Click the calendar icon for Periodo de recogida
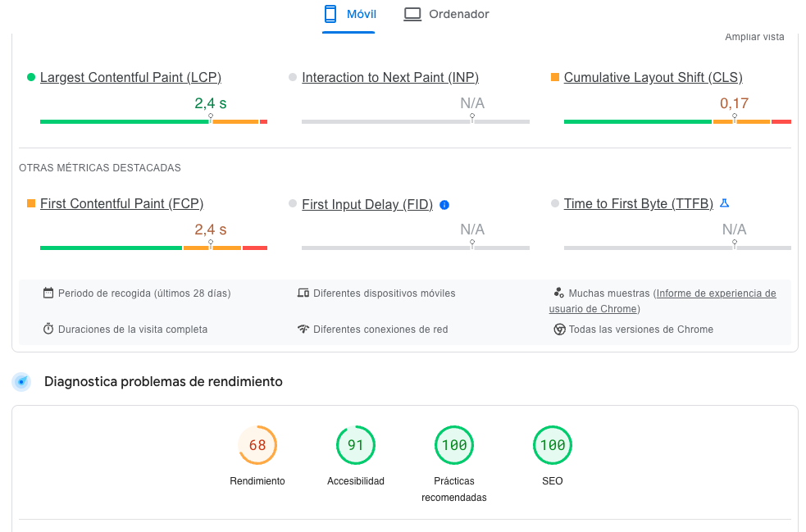The width and height of the screenshot is (806, 532). tap(48, 293)
